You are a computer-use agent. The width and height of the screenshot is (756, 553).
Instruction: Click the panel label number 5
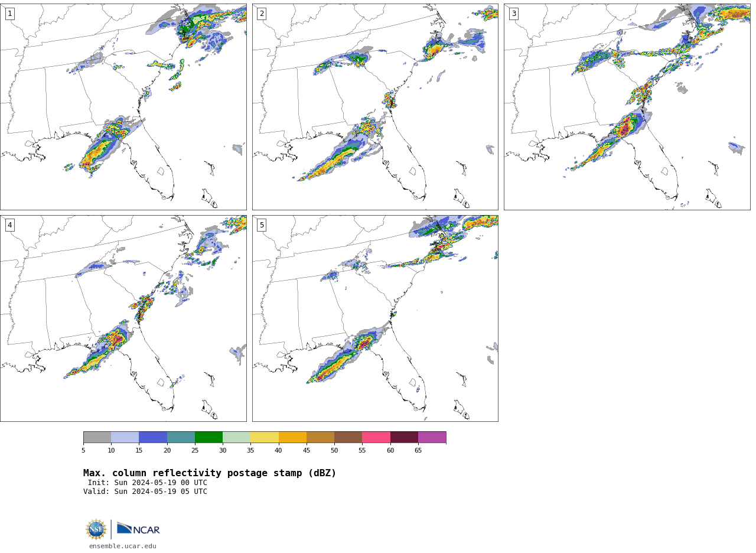[262, 225]
